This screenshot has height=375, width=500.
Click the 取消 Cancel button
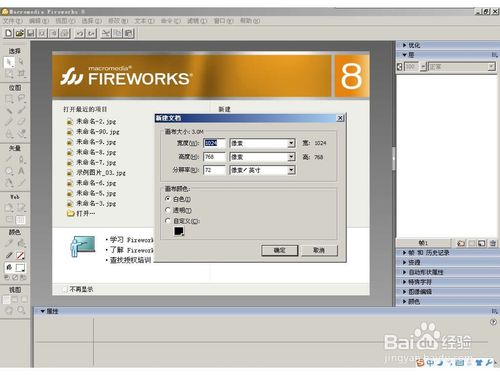(x=319, y=250)
